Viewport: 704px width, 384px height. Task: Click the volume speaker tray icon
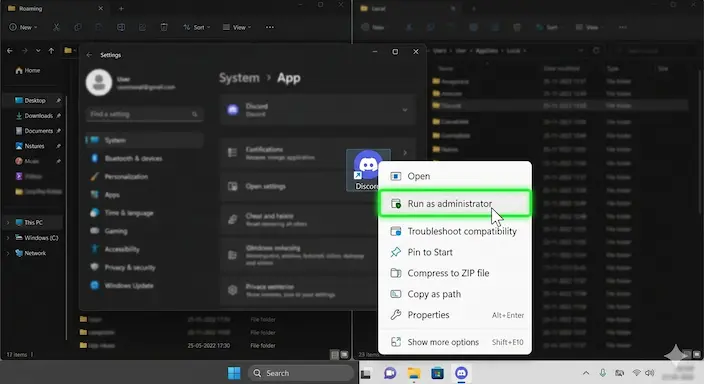coord(649,373)
